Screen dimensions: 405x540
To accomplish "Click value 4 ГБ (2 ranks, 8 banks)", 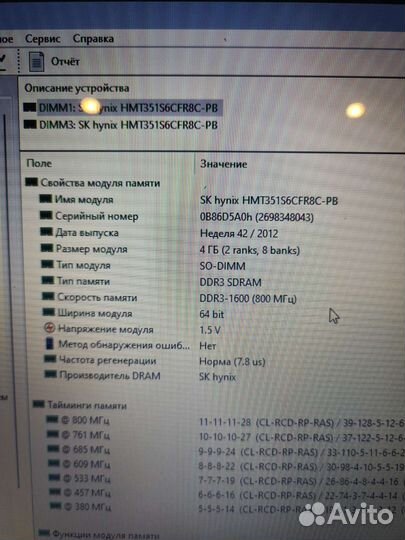I will point(249,250).
